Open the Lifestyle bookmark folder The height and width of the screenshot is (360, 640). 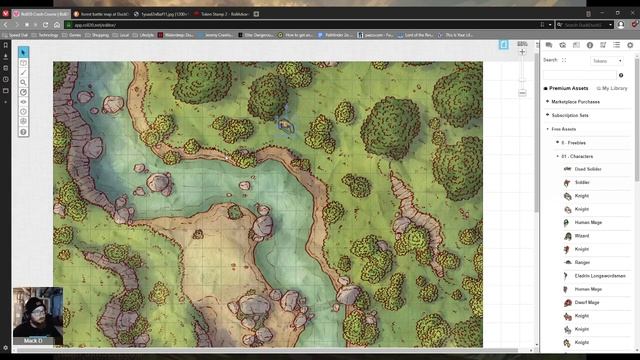143,35
